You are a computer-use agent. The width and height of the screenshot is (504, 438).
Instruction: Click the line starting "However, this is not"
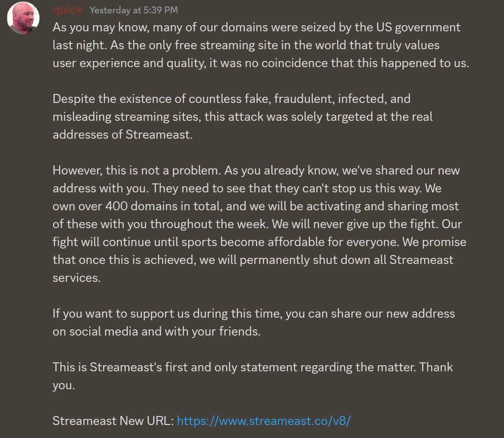[256, 170]
